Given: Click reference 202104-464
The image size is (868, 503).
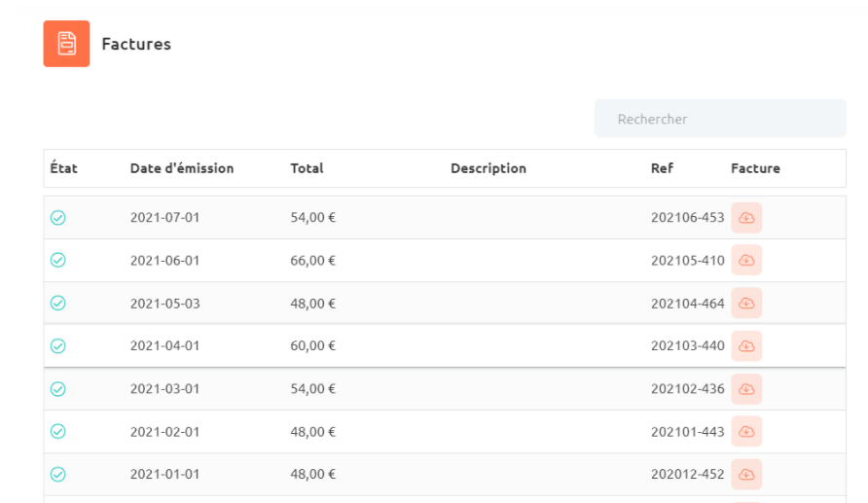Looking at the screenshot, I should 688,304.
